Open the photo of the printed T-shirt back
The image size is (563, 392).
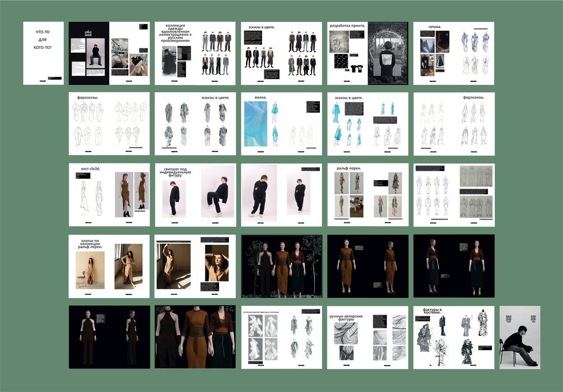389,53
